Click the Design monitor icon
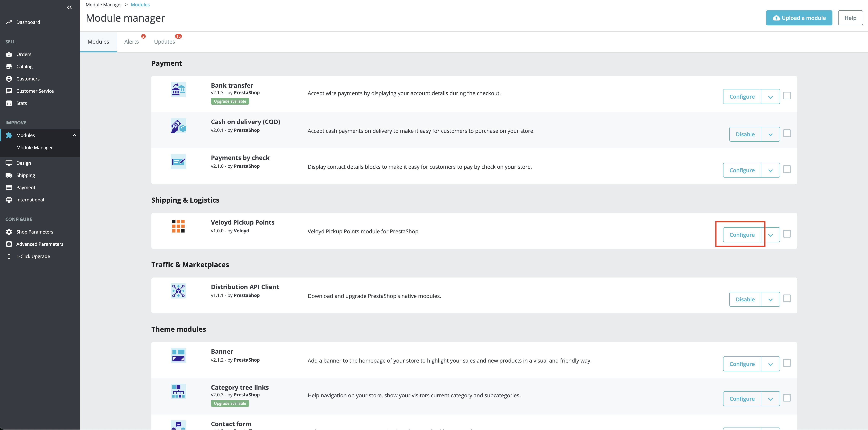The height and width of the screenshot is (430, 868). tap(9, 163)
